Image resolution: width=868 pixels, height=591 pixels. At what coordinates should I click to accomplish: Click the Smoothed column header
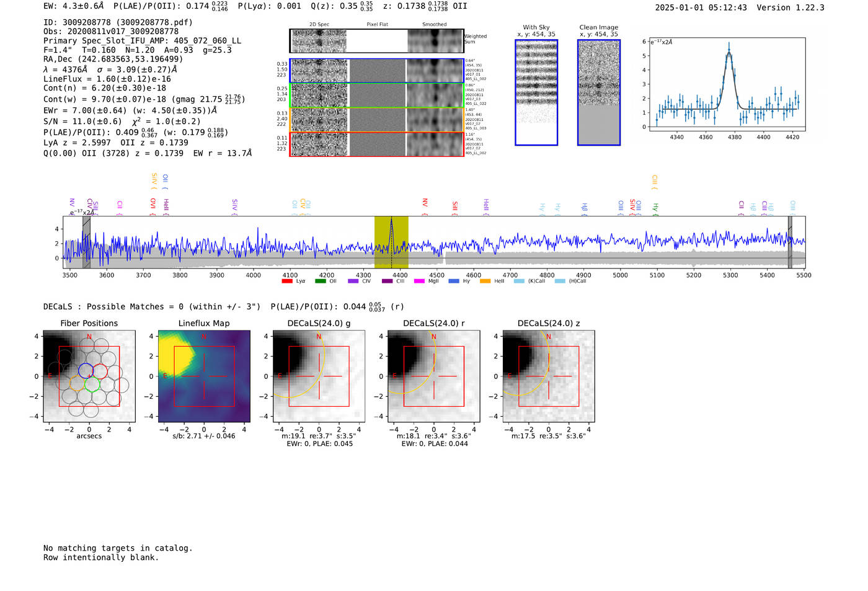pyautogui.click(x=434, y=25)
